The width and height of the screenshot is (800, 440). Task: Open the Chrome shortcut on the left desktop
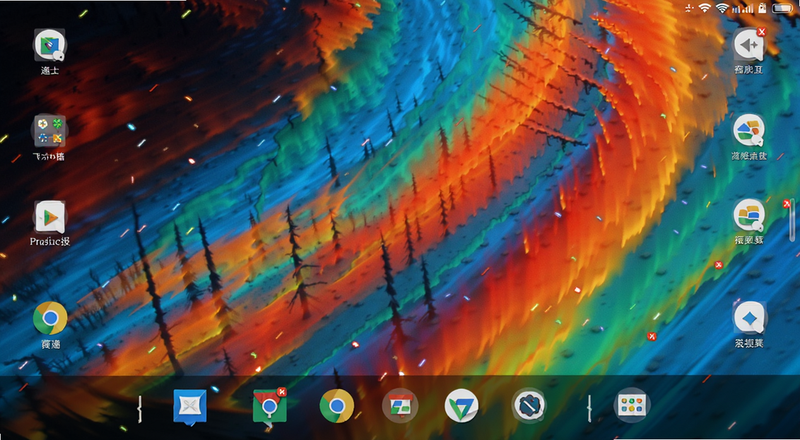pyautogui.click(x=50, y=318)
